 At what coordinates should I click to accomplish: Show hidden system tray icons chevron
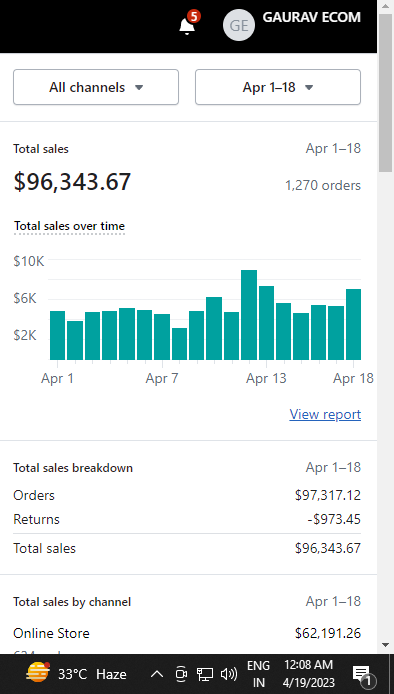pyautogui.click(x=157, y=674)
